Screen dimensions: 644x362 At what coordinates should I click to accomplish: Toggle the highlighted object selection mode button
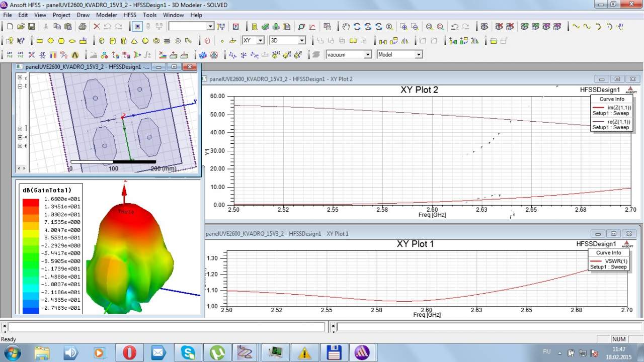coord(138,27)
